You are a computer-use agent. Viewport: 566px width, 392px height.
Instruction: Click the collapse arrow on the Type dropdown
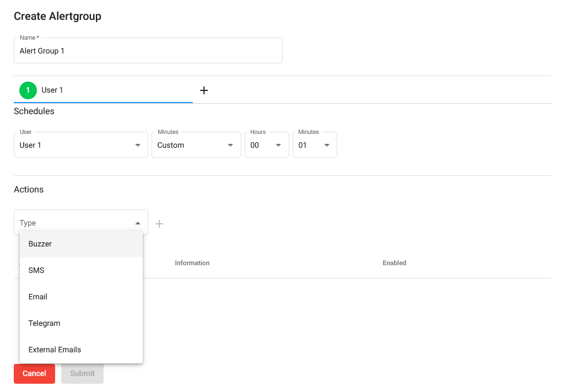click(x=137, y=223)
